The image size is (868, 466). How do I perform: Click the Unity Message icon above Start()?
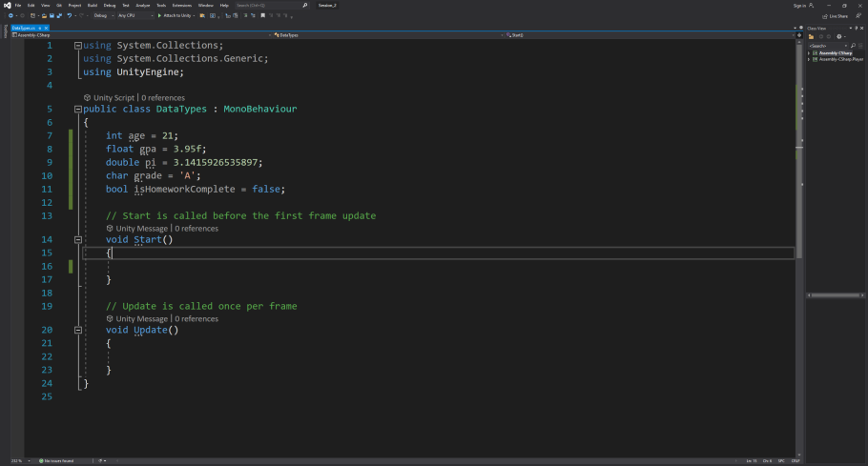tap(110, 229)
